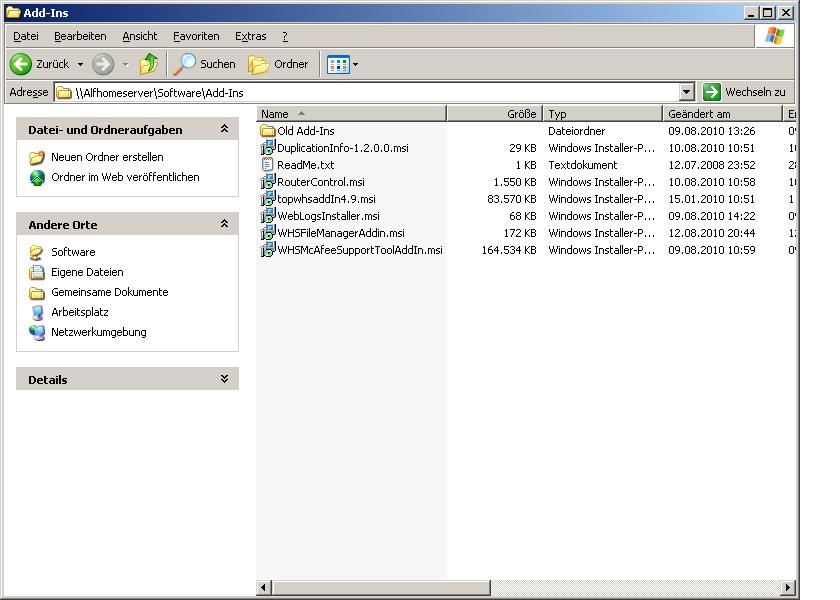Expand the Details panel
The height and width of the screenshot is (600, 840).
[x=224, y=379]
